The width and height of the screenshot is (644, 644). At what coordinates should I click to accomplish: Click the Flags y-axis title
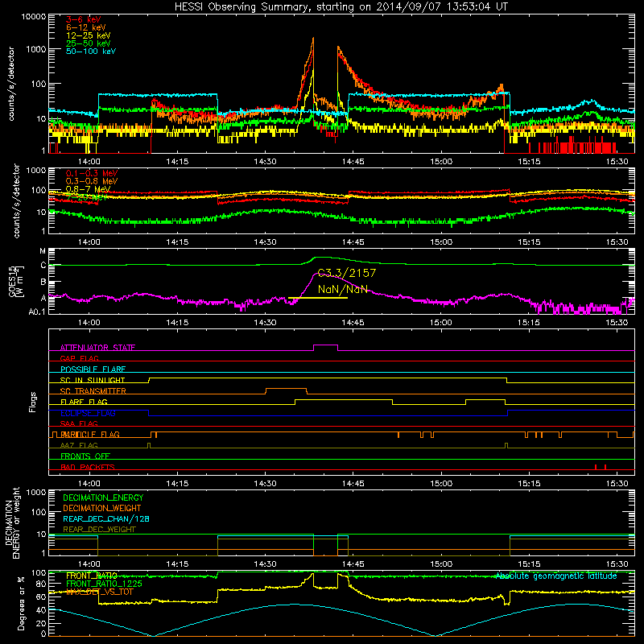pyautogui.click(x=33, y=402)
